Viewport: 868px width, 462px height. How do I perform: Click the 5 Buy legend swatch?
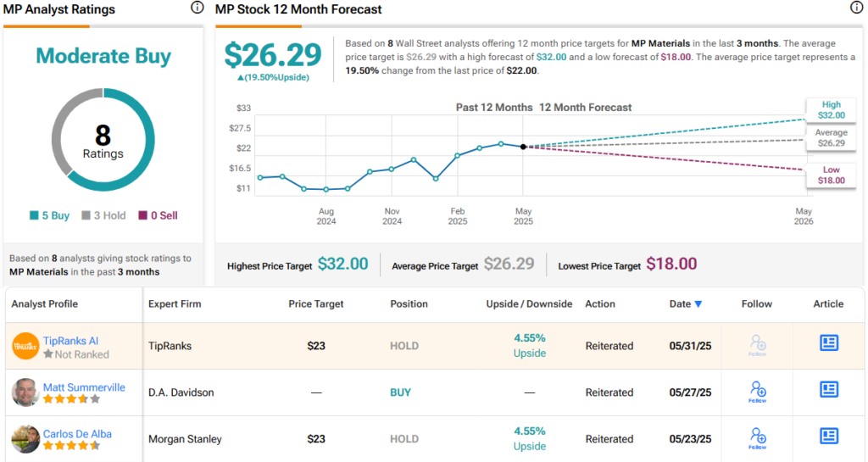click(34, 215)
